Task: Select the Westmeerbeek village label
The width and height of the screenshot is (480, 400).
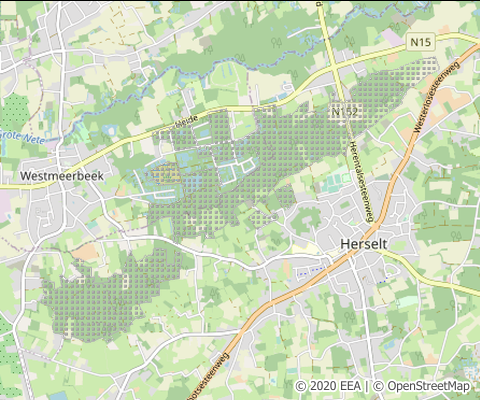Action: pos(62,176)
